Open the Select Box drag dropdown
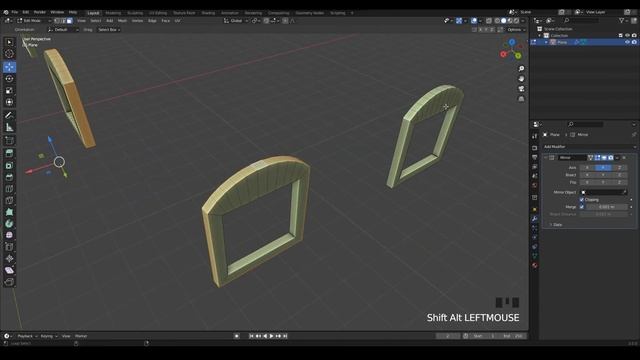This screenshot has height=360, width=640. click(x=109, y=30)
